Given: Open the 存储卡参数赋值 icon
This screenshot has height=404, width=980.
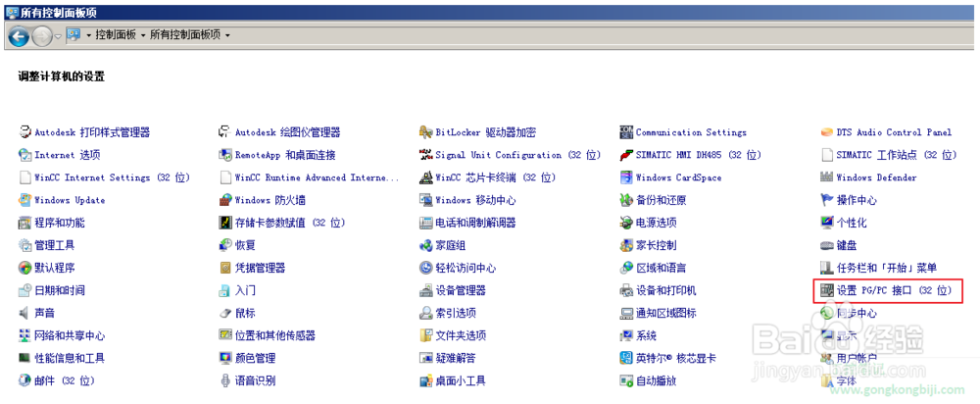Looking at the screenshot, I should tap(225, 223).
